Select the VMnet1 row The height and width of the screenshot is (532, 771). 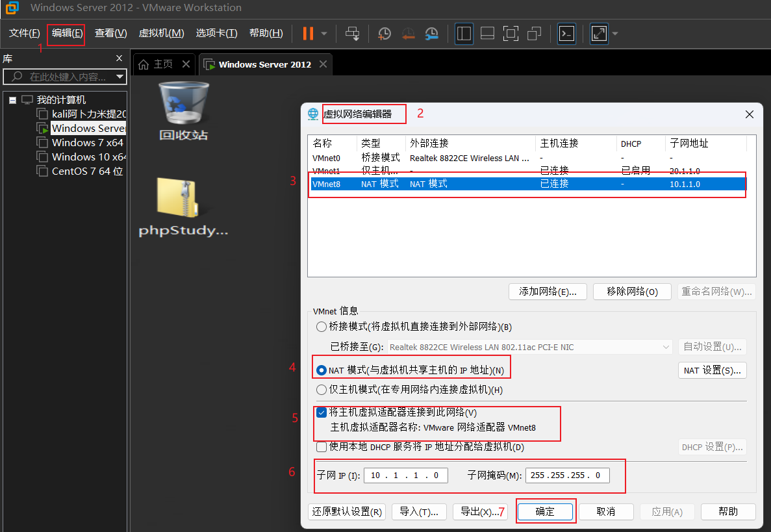[x=527, y=171]
